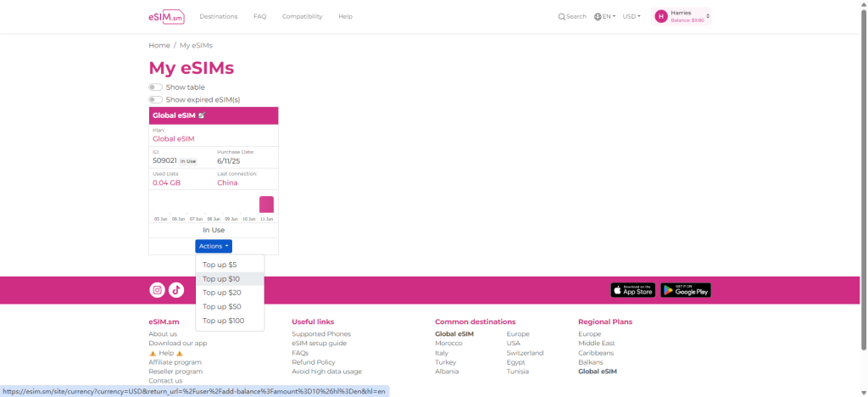Open the Refund Policy link

pos(314,362)
